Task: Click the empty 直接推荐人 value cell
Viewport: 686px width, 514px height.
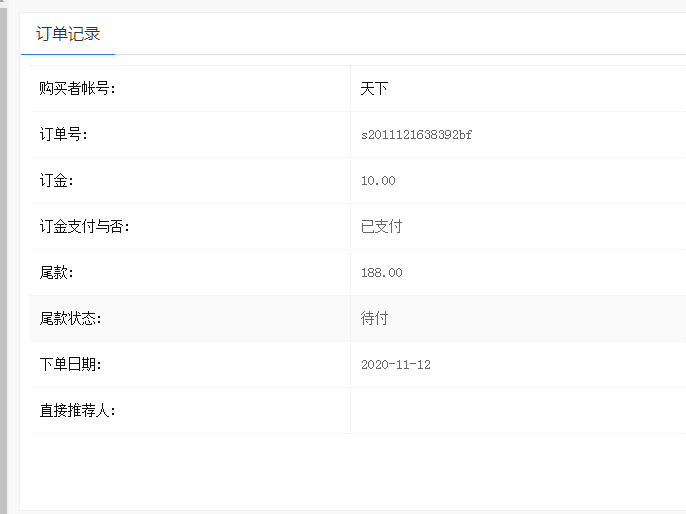Action: [x=515, y=411]
